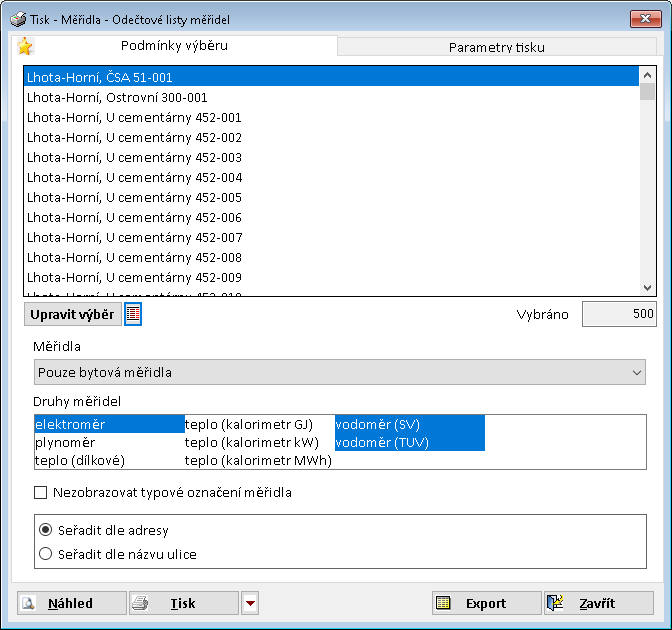Viewport: 672px width, 630px height.
Task: Click the Tisk printer button
Action: (x=183, y=603)
